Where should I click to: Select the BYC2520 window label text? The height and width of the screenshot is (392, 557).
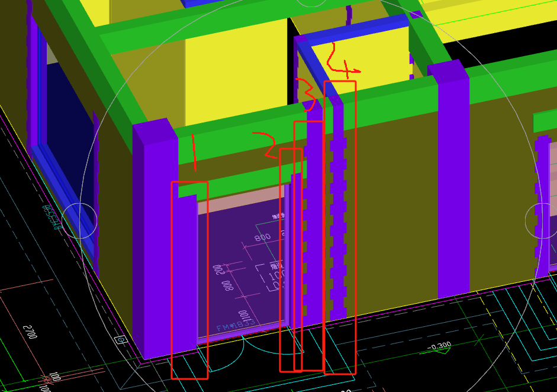51,217
